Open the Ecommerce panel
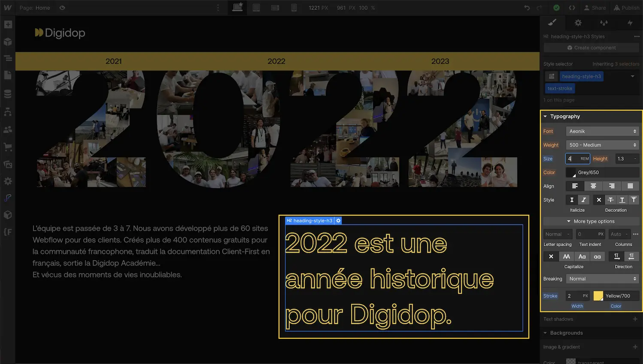643x364 pixels. (x=8, y=147)
